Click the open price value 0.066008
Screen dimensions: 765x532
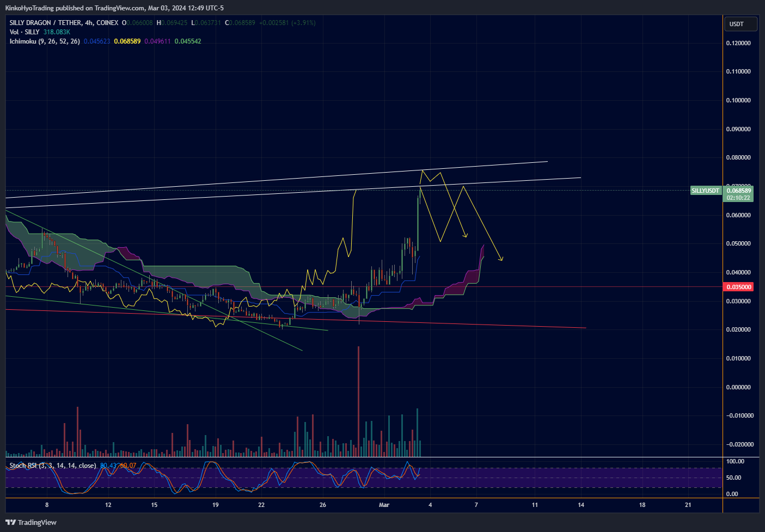click(x=139, y=23)
